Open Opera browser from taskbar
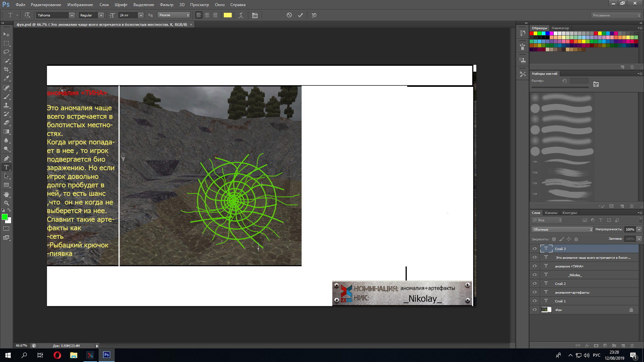 click(57, 355)
